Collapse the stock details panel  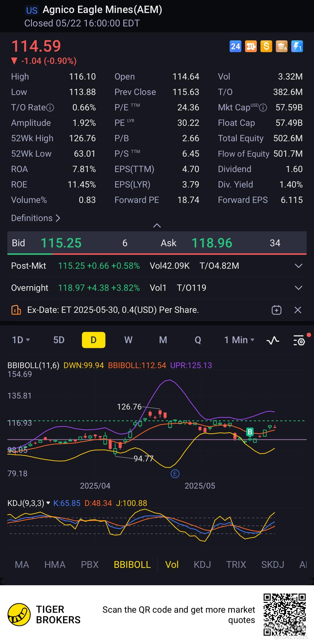click(x=157, y=225)
